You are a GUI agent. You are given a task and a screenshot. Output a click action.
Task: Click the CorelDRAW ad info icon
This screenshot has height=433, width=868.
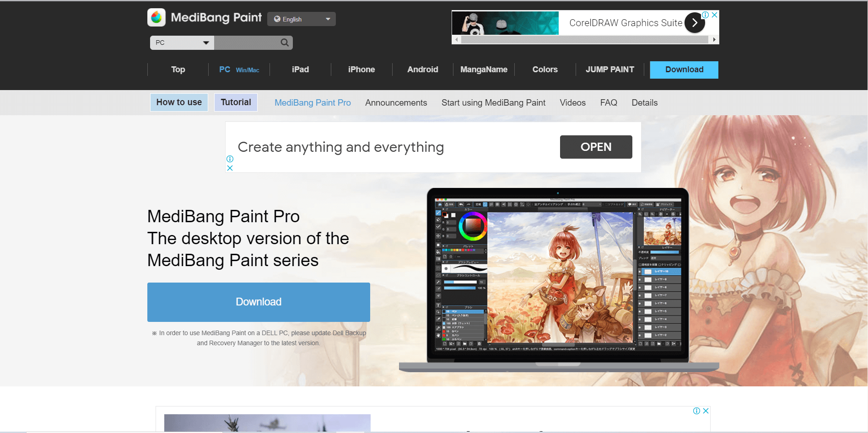coord(706,15)
